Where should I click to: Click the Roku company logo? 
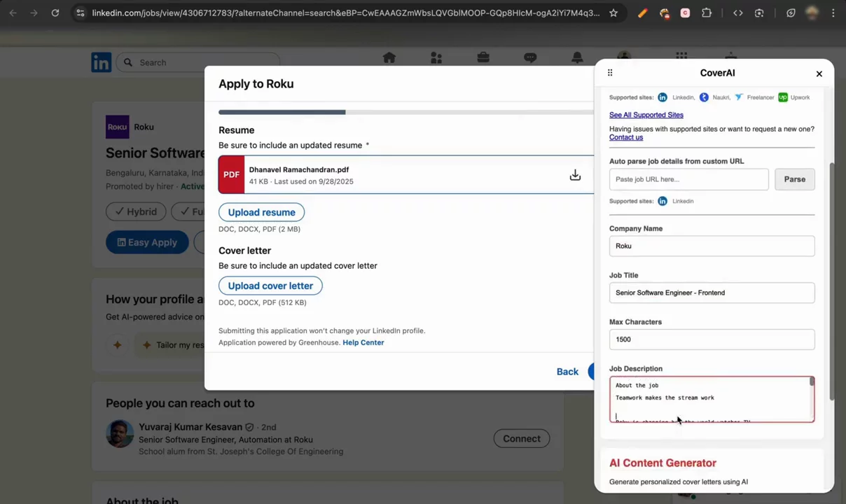[118, 127]
